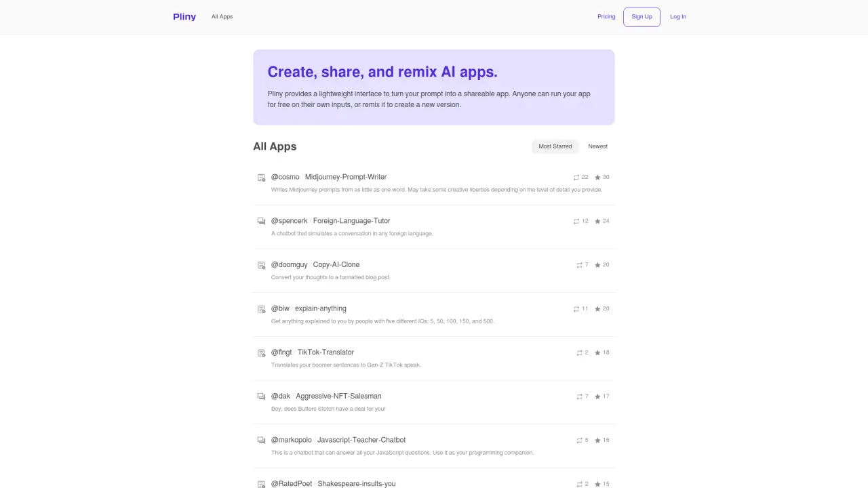This screenshot has width=868, height=488.
Task: Open the Aggressive-NFT-Salesman app
Action: [338, 396]
